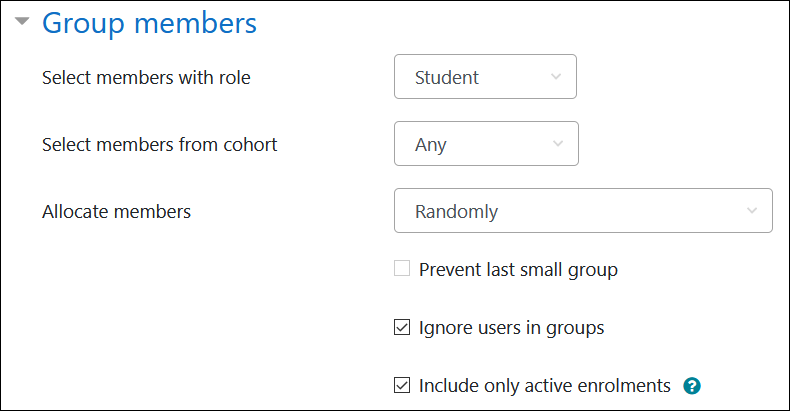Click the Prevent last small group text
The height and width of the screenshot is (411, 790).
click(x=518, y=269)
